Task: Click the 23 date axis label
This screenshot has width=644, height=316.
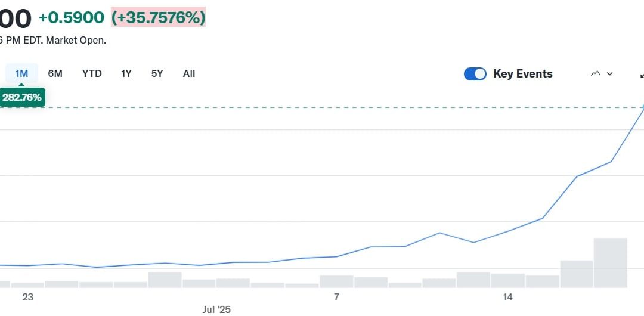Action: 27,297
